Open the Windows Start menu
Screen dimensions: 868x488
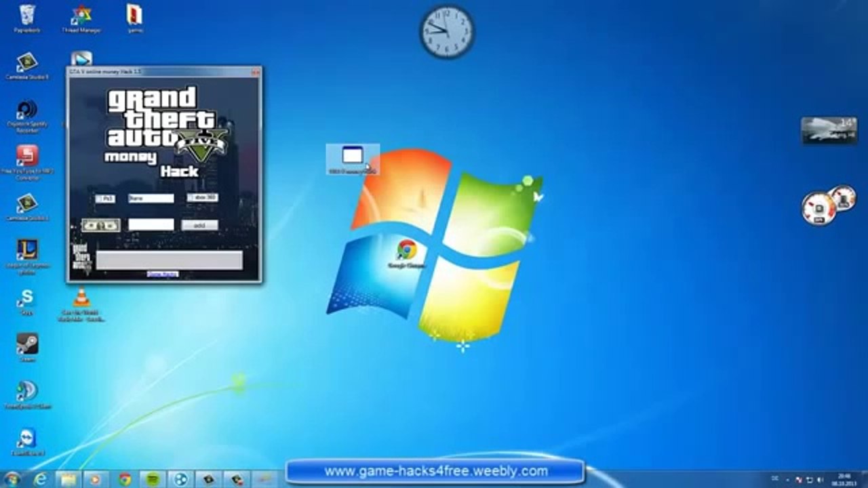[x=12, y=479]
